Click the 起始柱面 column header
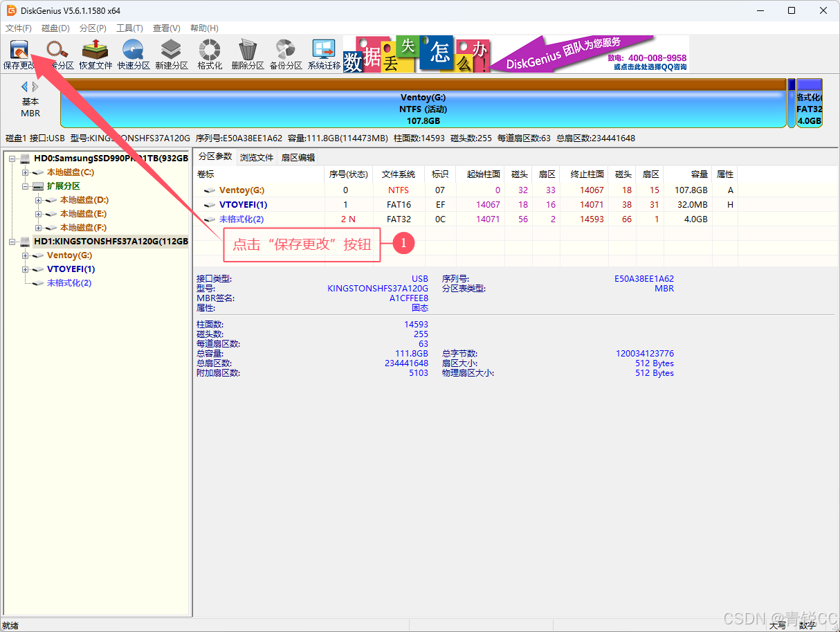The width and height of the screenshot is (840, 632). pos(480,174)
